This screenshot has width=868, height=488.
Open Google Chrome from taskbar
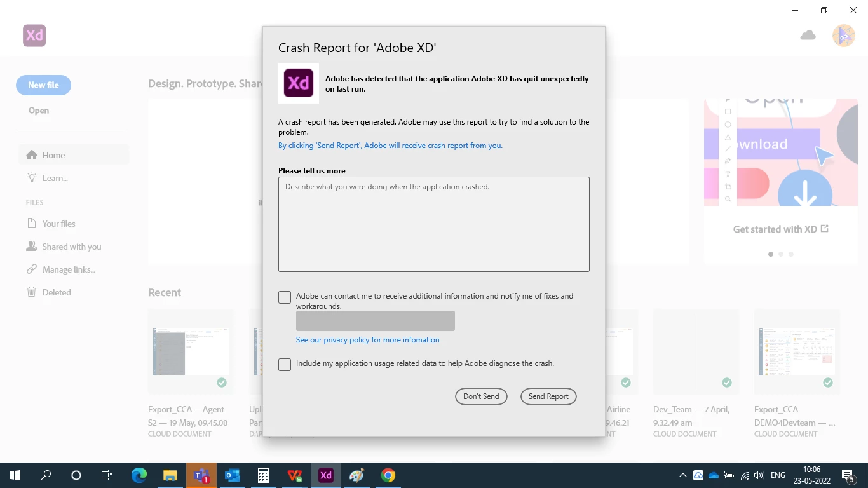pos(388,475)
